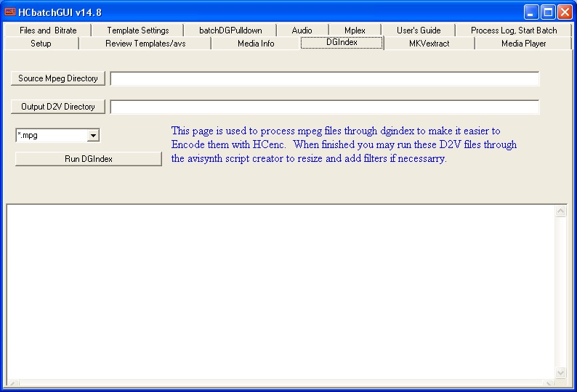Image resolution: width=577 pixels, height=392 pixels.
Task: Switch to the Media Player tab
Action: point(523,44)
